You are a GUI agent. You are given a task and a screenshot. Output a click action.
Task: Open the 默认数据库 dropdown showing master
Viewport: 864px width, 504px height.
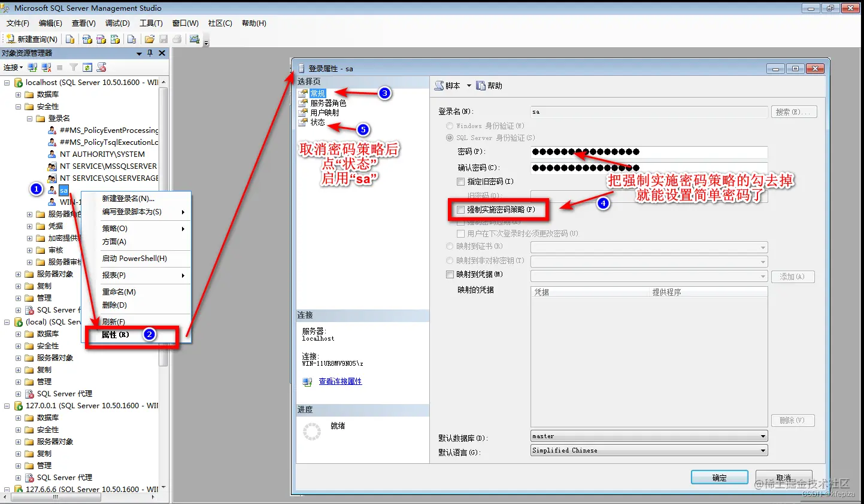coord(649,436)
